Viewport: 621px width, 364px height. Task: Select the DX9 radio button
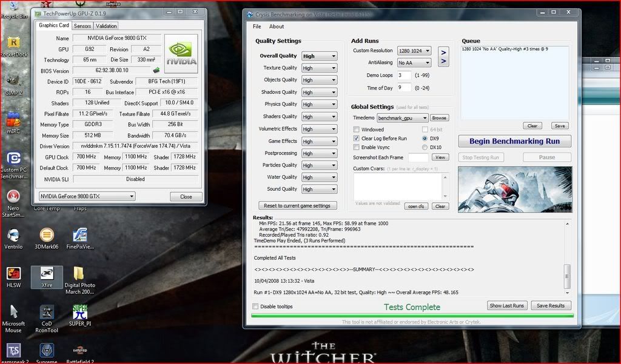425,139
